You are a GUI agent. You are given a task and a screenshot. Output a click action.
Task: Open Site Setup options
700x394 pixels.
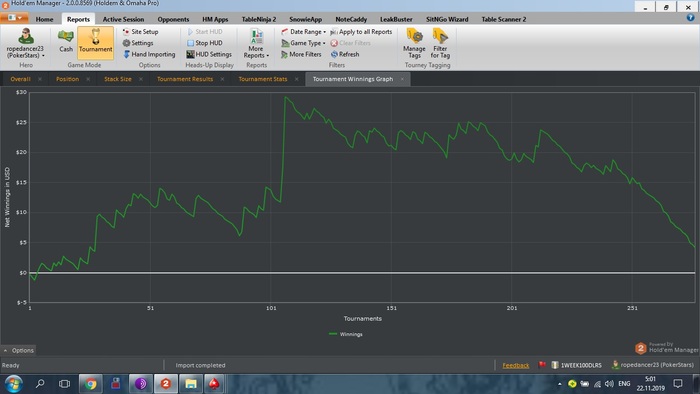tap(140, 32)
